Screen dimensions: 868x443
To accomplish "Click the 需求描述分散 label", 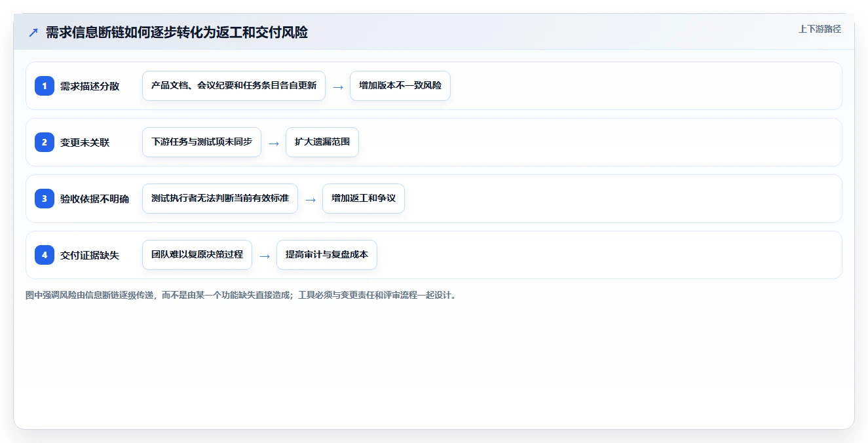I will pyautogui.click(x=90, y=86).
